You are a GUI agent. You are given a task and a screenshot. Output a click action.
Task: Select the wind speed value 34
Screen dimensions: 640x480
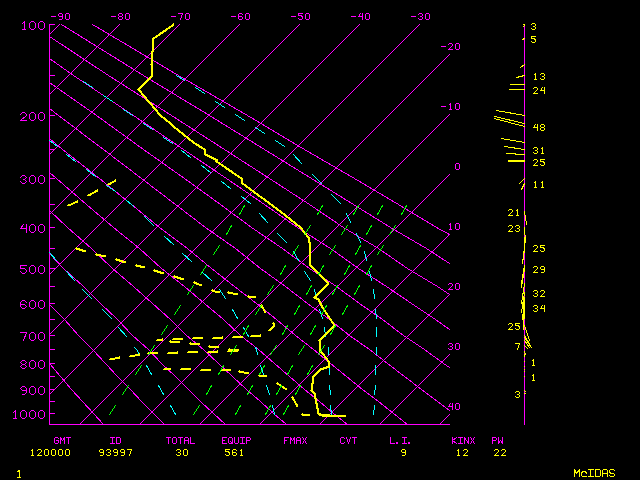coord(539,308)
